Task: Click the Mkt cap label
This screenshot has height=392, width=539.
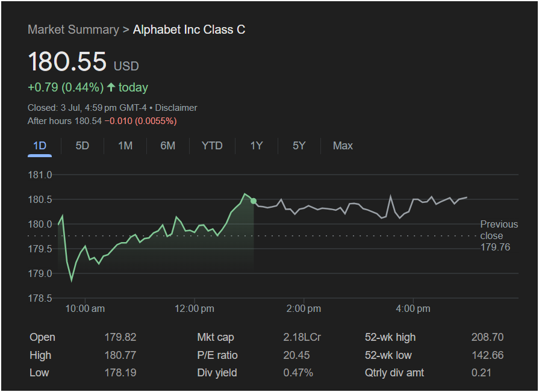Action: [x=216, y=337]
